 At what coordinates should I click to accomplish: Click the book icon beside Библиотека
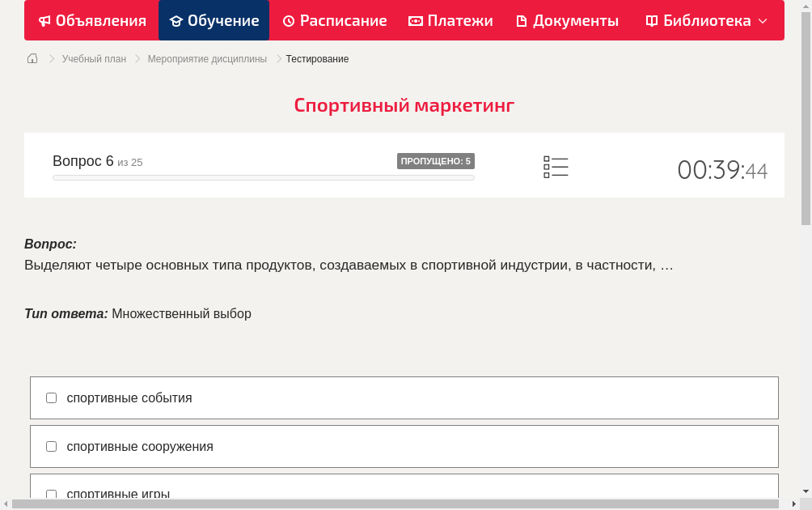coord(652,20)
